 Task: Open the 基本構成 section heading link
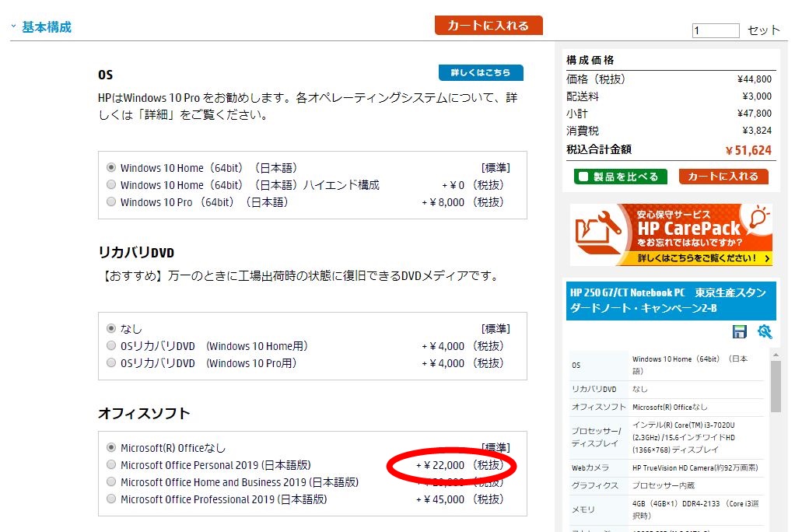click(47, 27)
